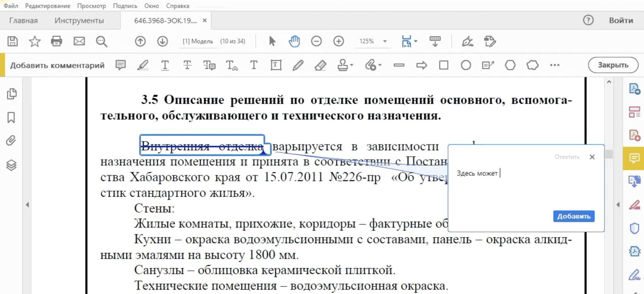644x294 pixels.
Task: Click the Закрыть button on comment toolbar
Action: [x=613, y=65]
